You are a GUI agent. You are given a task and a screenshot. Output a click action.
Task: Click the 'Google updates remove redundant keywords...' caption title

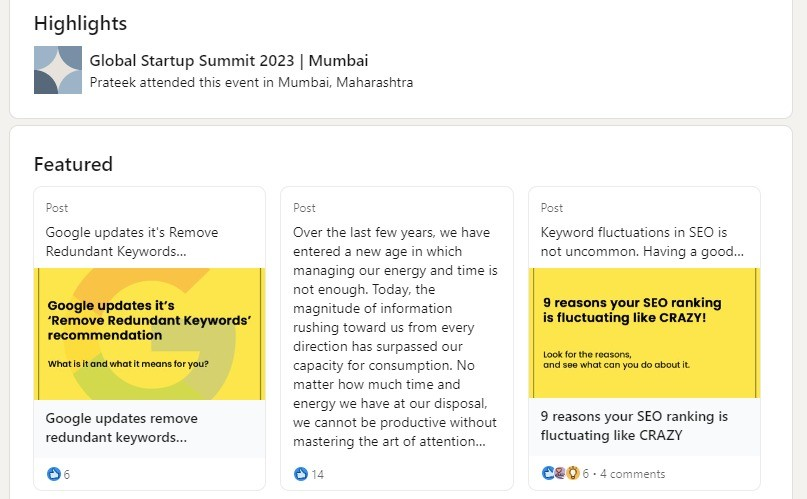coord(122,427)
